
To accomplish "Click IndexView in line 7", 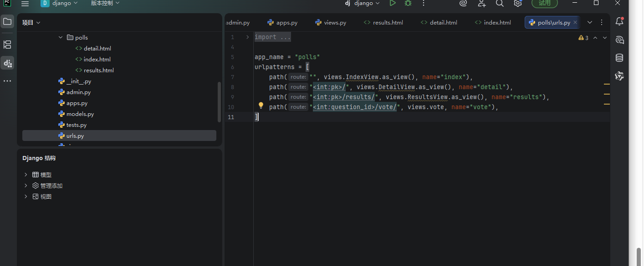I will coord(362,77).
